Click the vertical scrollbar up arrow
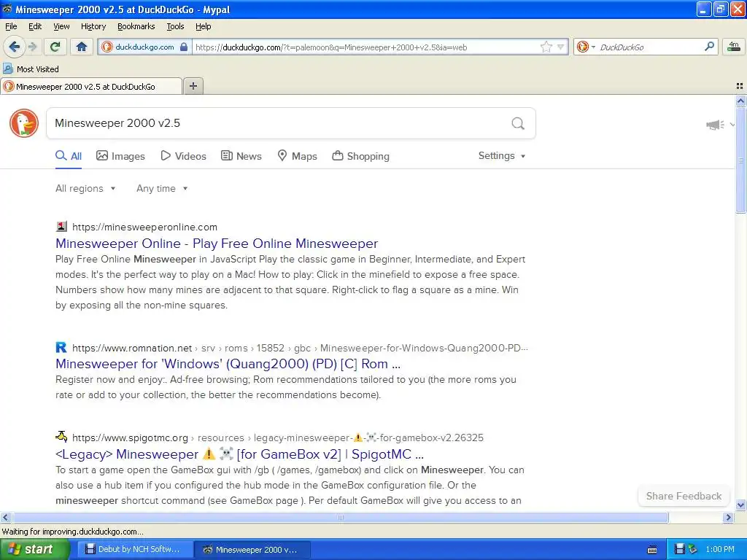The height and width of the screenshot is (560, 747). 740,101
